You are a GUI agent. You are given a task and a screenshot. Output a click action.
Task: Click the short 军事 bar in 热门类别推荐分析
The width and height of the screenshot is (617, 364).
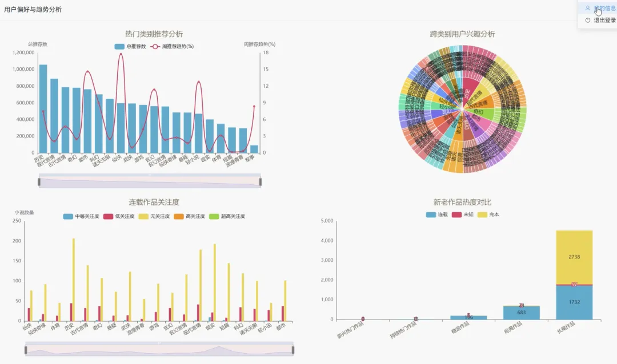coord(254,149)
